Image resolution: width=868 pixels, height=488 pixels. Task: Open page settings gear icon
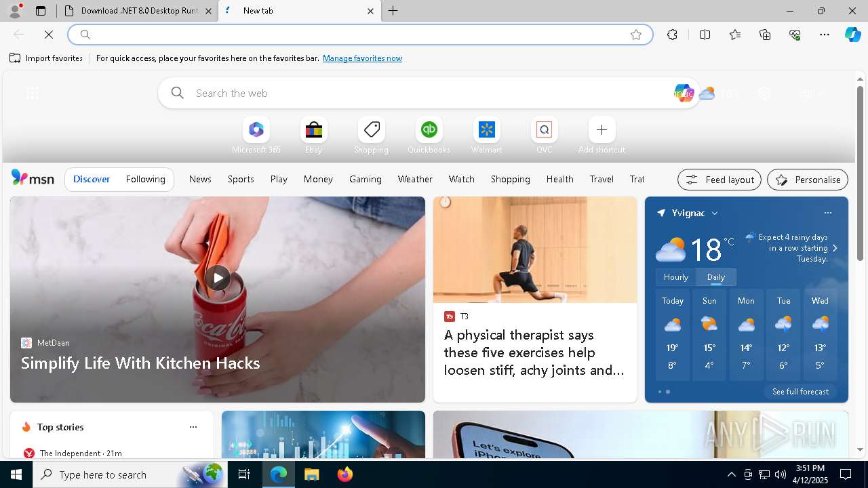[x=764, y=94]
